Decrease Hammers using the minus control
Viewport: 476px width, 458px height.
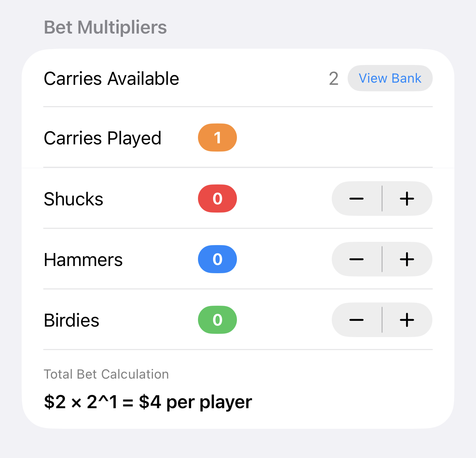357,259
